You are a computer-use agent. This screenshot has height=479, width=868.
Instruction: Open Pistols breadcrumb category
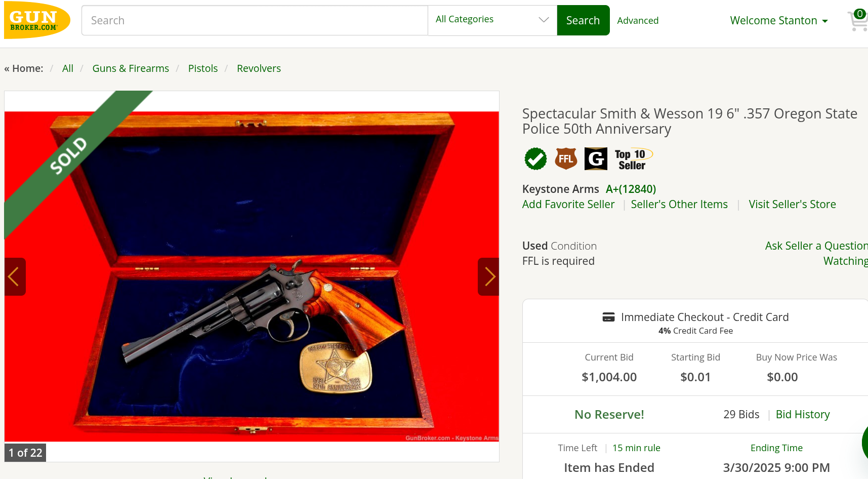coord(203,68)
